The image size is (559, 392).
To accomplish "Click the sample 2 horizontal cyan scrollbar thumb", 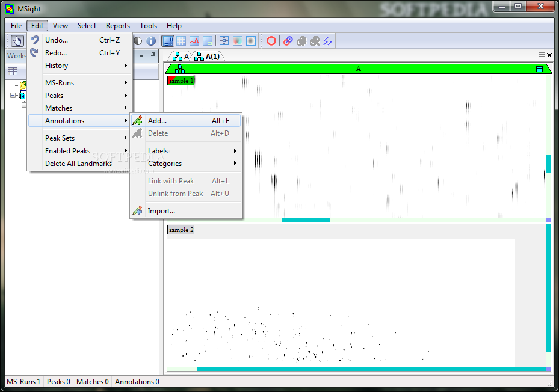I will tap(371, 369).
